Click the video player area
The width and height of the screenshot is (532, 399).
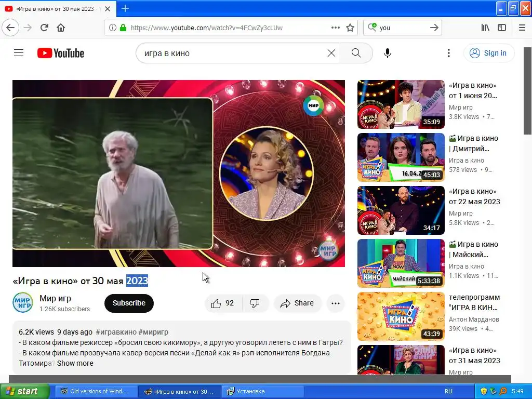tap(179, 174)
